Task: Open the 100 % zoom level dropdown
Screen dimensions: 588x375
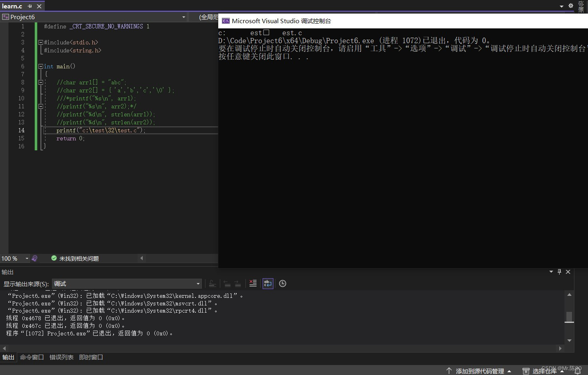Action: 27,259
